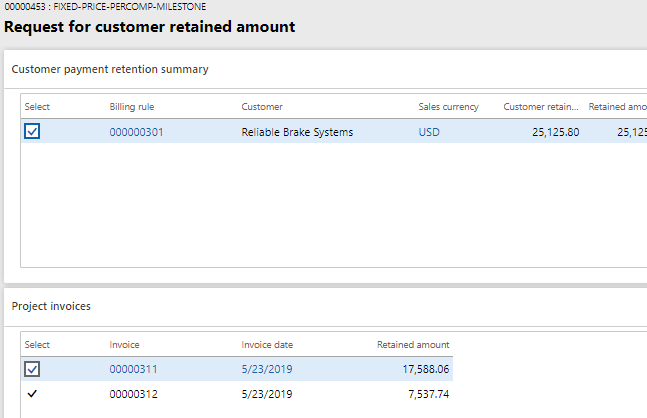This screenshot has height=418, width=647.
Task: Toggle the checkbox for billing rule 000000301
Action: click(32, 132)
